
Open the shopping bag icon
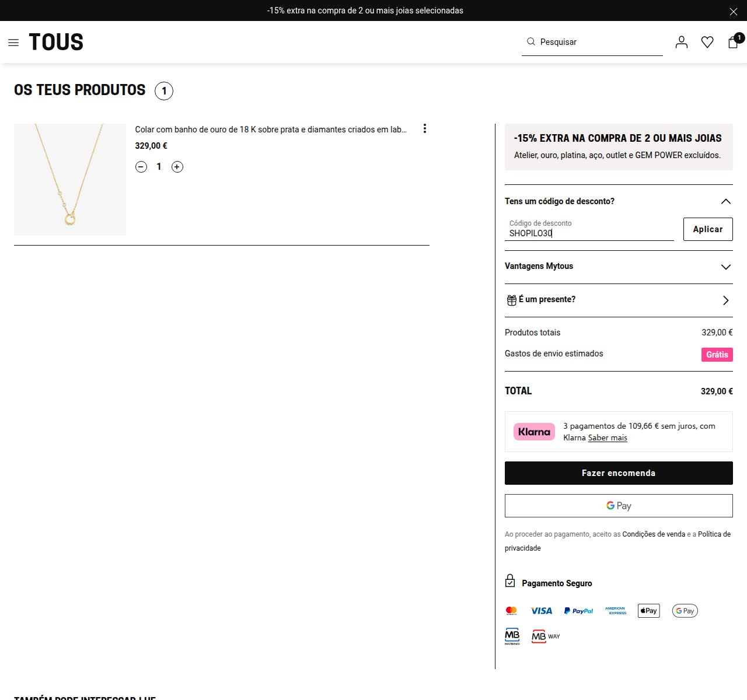(x=734, y=42)
